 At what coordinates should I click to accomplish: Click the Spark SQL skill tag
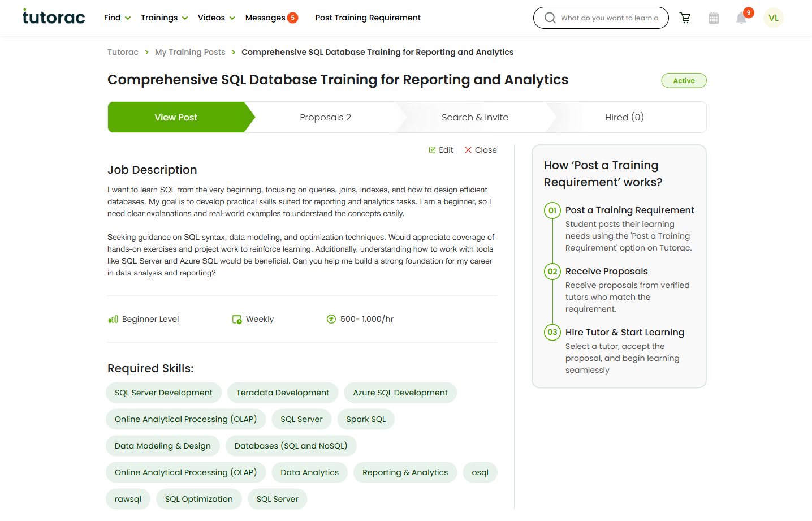[x=366, y=419]
